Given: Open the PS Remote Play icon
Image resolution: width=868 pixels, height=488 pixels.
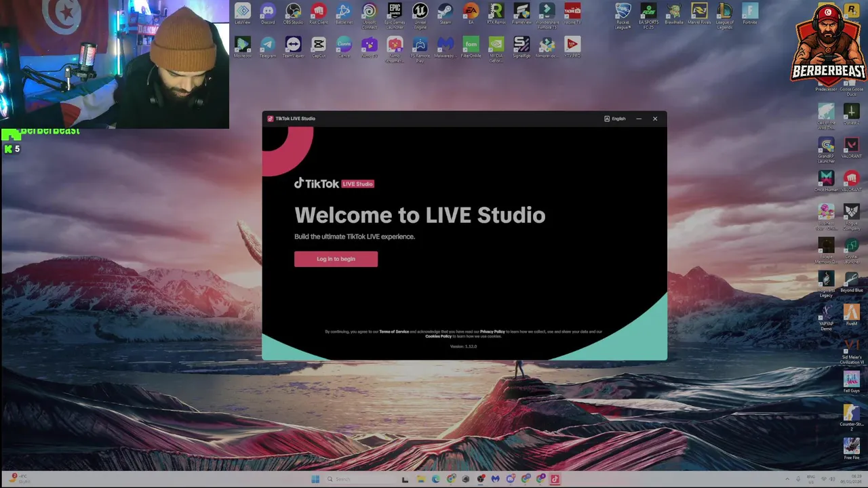Looking at the screenshot, I should [420, 49].
